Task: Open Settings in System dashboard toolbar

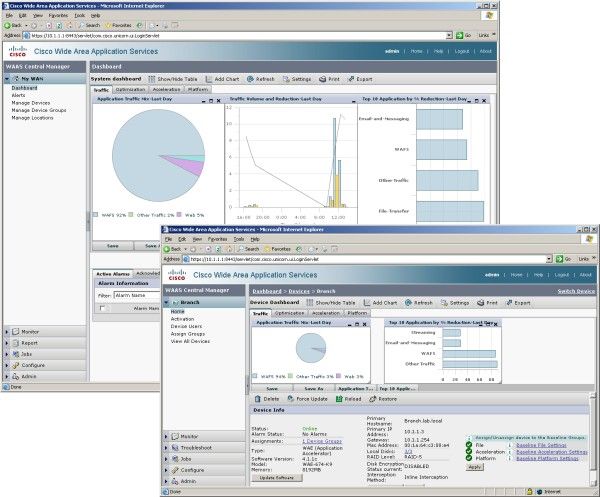Action: (297, 79)
